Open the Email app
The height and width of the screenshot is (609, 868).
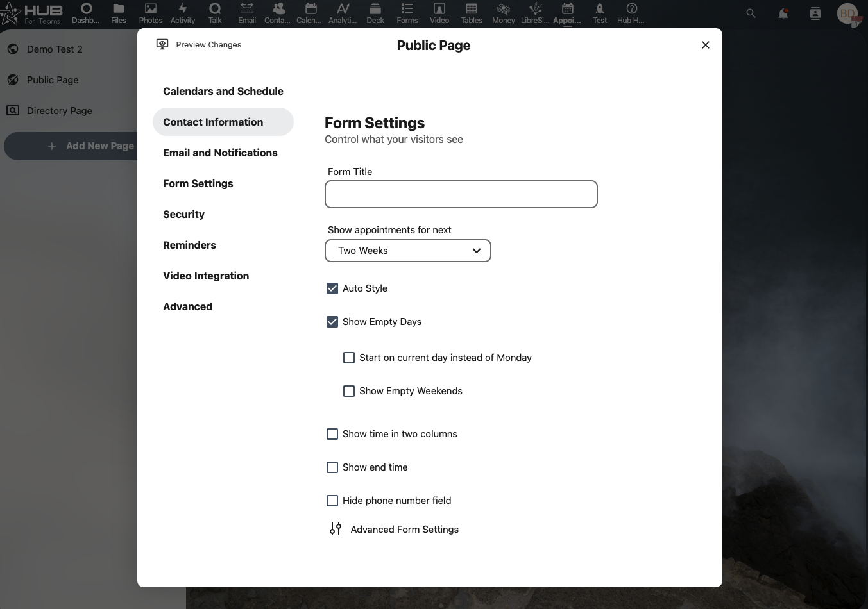point(247,13)
